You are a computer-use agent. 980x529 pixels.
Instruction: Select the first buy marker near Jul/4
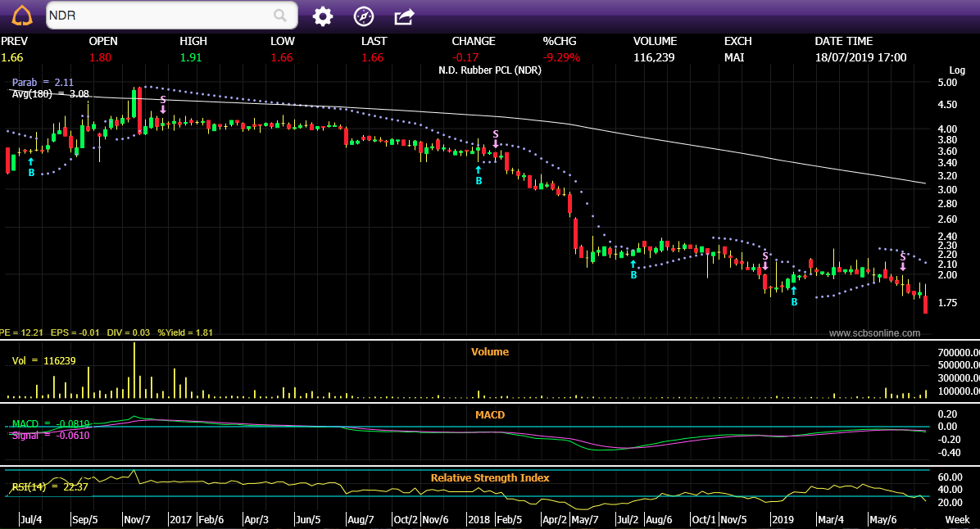point(31,168)
